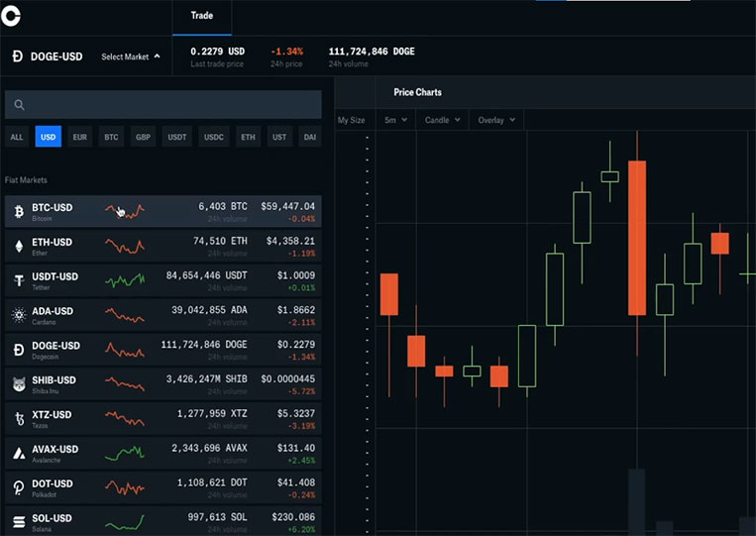Click the 111,724,846 DOGE header volume

pos(372,52)
